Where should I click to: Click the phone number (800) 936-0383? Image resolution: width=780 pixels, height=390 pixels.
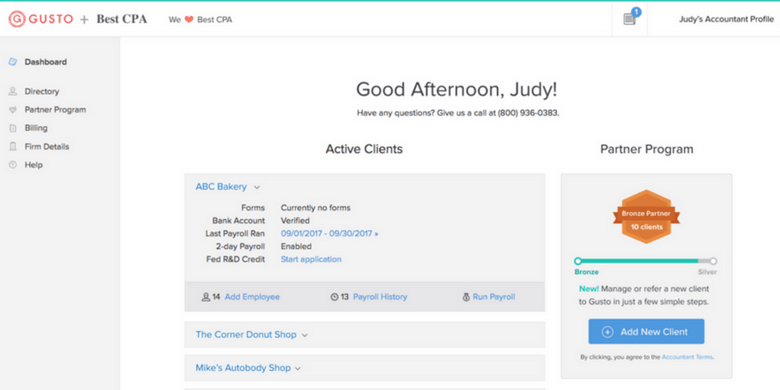point(527,113)
